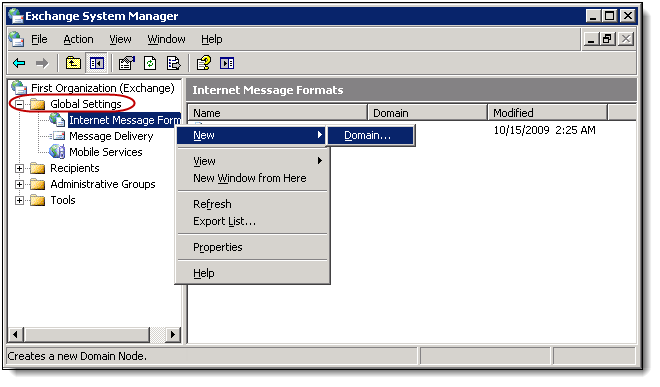Click the Help question-mark toolbar icon
Screen dimensions: 660x387
click(x=204, y=64)
